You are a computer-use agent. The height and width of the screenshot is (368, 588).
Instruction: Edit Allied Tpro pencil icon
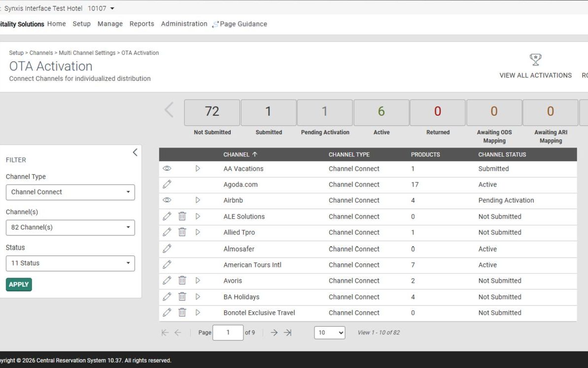coord(167,232)
